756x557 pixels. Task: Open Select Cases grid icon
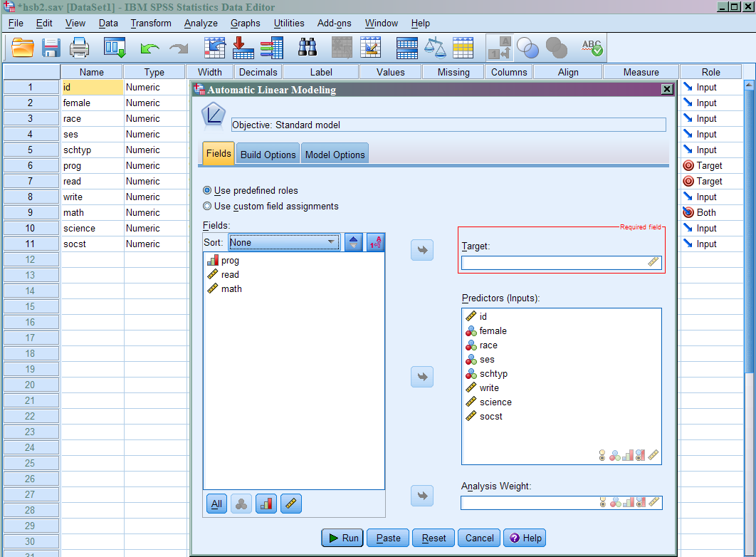click(x=463, y=48)
